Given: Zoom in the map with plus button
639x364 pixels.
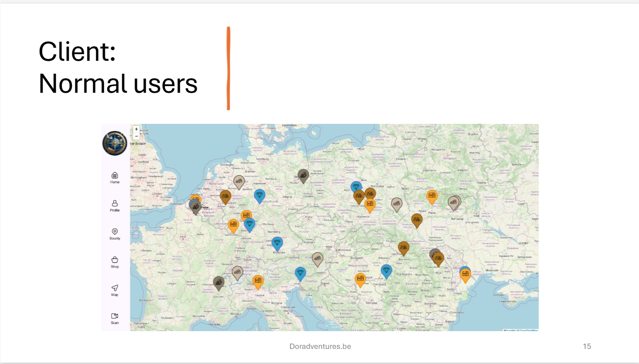Looking at the screenshot, I should pos(136,129).
